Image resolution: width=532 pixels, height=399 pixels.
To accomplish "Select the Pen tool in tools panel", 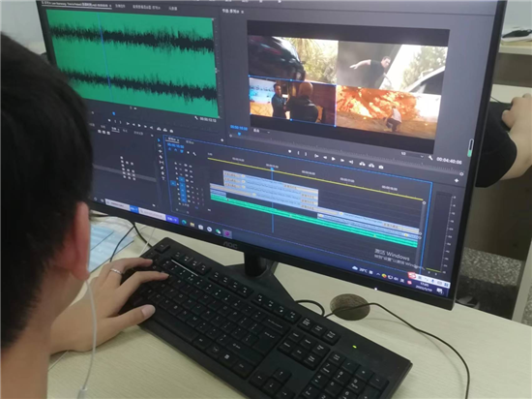I will pos(163,168).
